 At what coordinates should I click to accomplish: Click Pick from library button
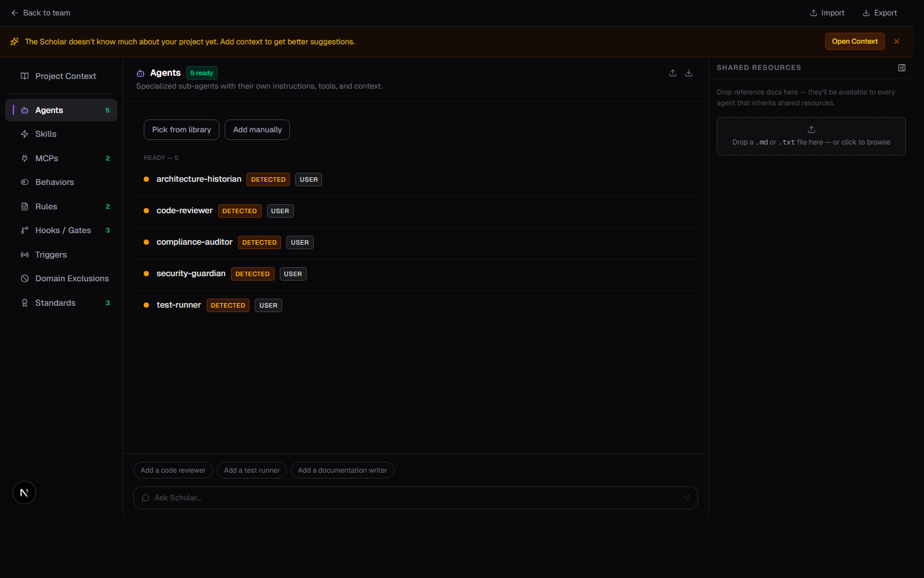(182, 130)
